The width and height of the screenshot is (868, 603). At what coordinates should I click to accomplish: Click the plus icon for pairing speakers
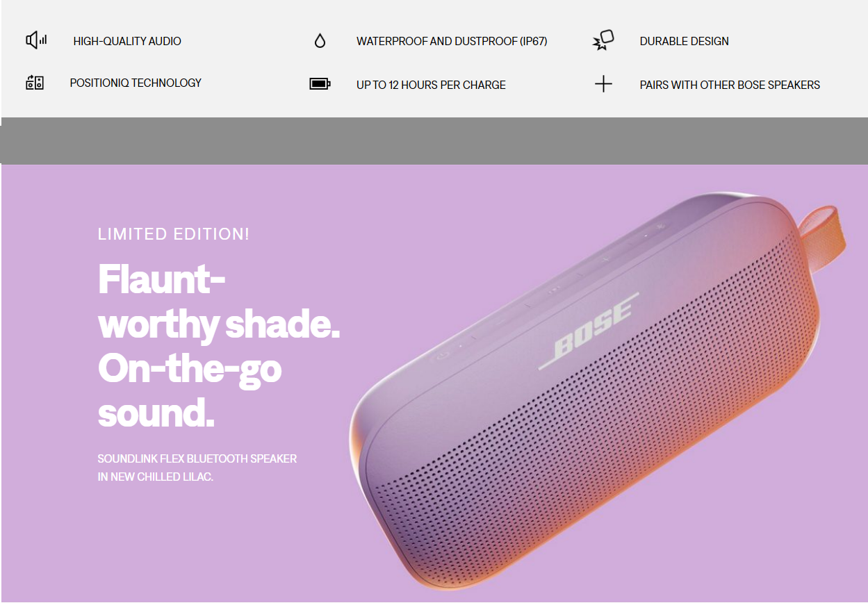click(x=603, y=84)
